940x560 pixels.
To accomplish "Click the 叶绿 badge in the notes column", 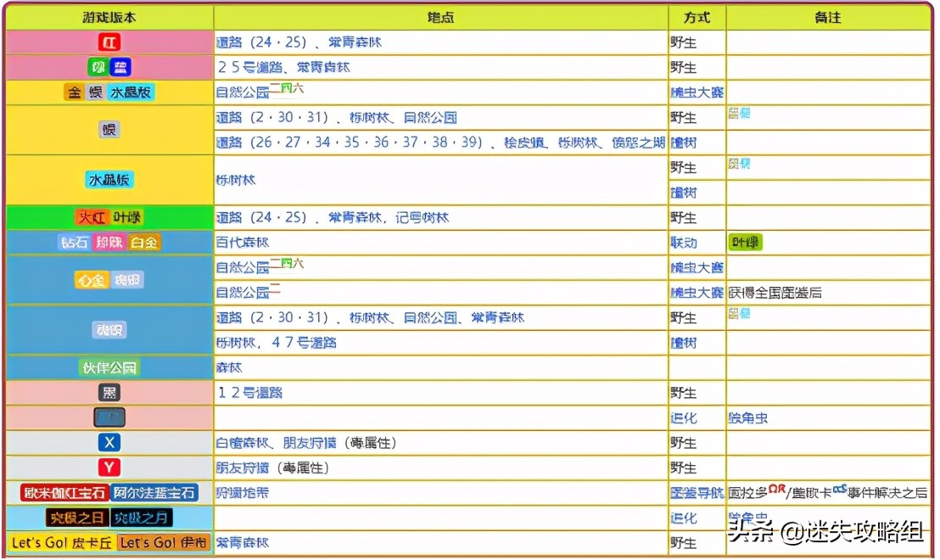I will [746, 242].
